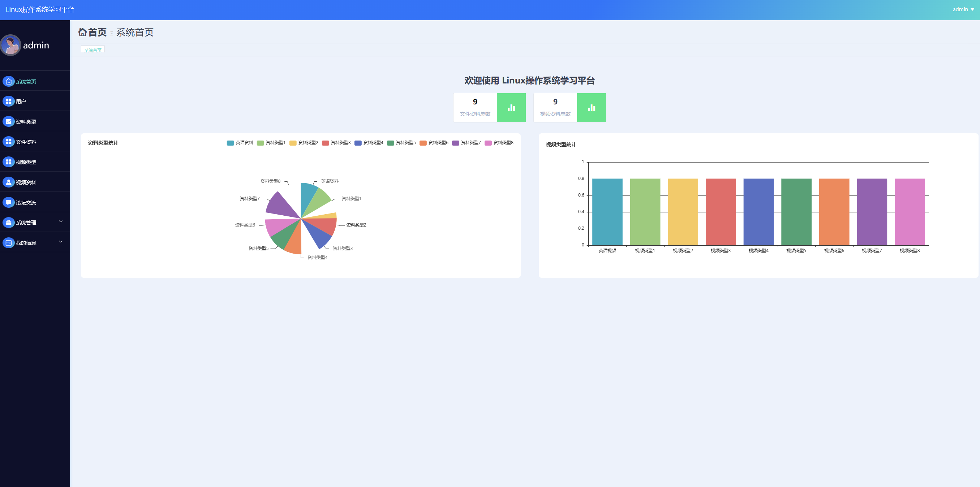
Task: Click the 系统管理 briefcase icon
Action: 8,223
